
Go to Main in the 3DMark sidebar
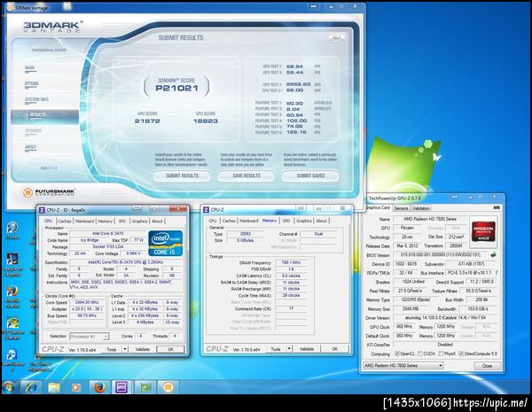[29, 68]
